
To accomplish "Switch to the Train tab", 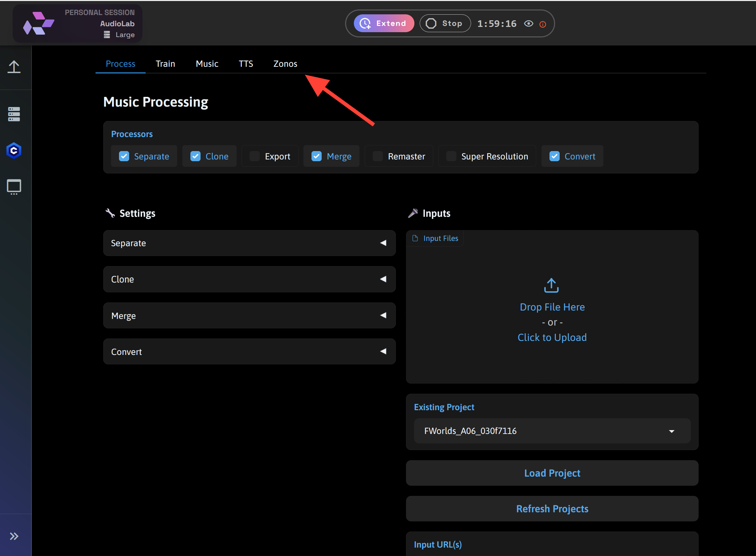I will coord(165,64).
